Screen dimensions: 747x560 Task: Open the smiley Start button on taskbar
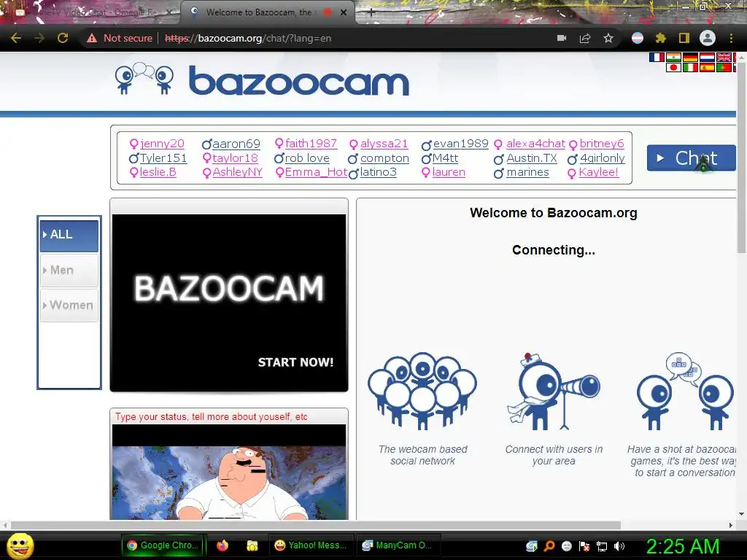coord(20,545)
